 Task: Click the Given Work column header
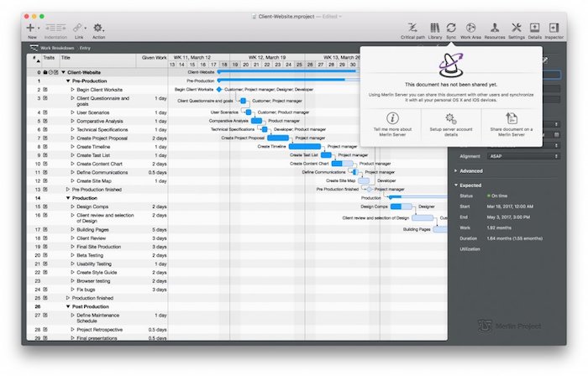click(154, 58)
